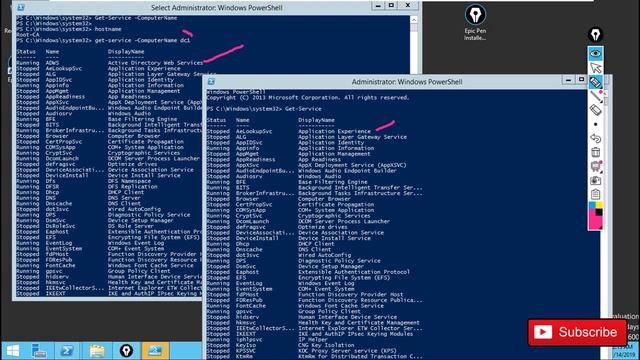Click the red YouTube Subscribe button

point(577,332)
